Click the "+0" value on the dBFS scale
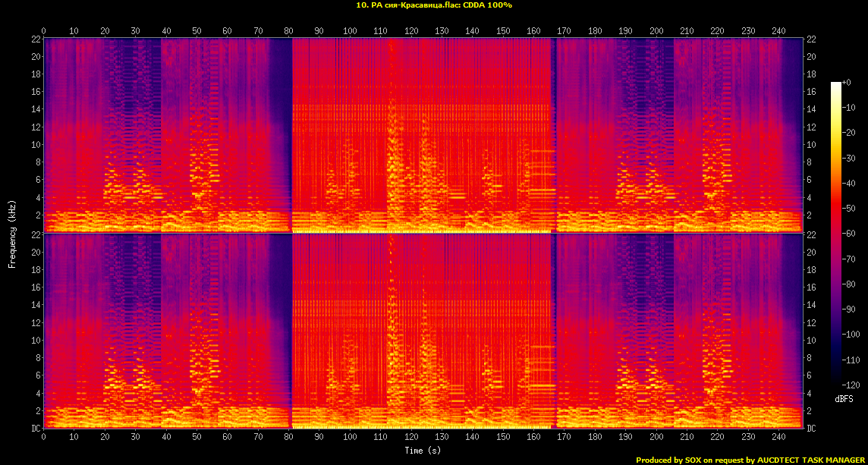868x465 pixels. pos(847,82)
